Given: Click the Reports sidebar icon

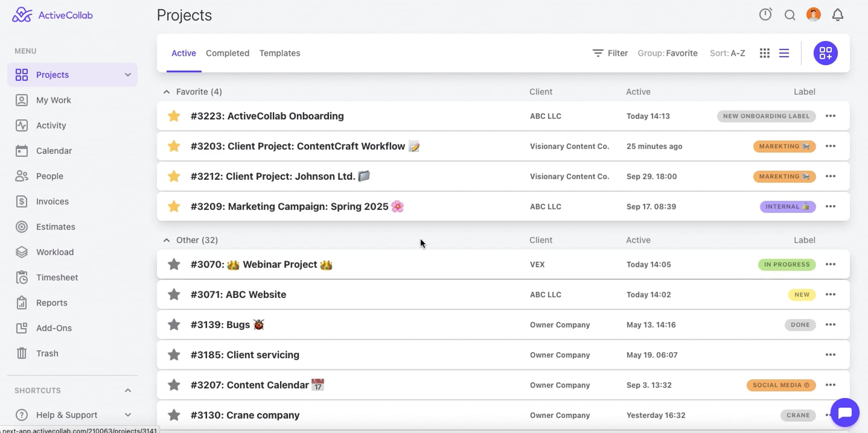Looking at the screenshot, I should (x=22, y=303).
